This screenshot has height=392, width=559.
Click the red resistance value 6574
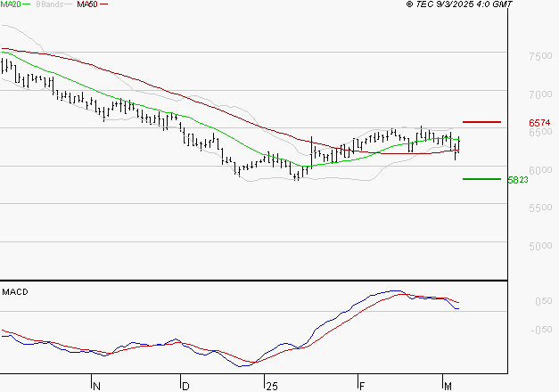(539, 123)
